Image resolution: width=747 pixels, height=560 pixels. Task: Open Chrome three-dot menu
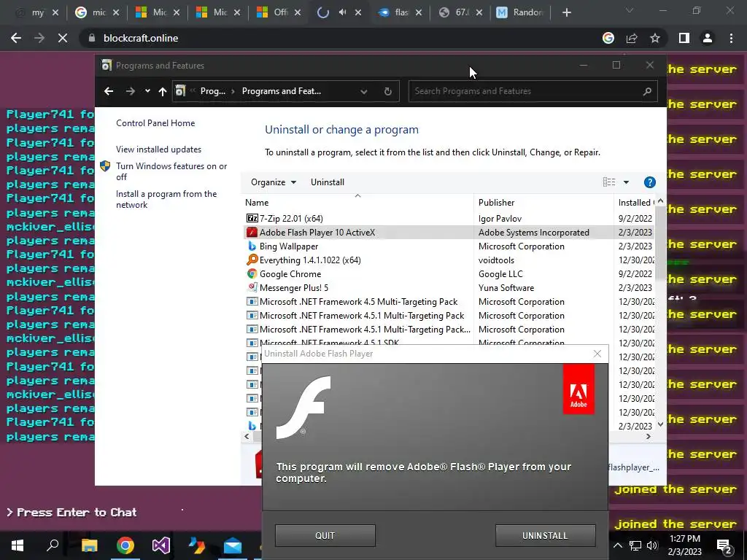point(731,38)
